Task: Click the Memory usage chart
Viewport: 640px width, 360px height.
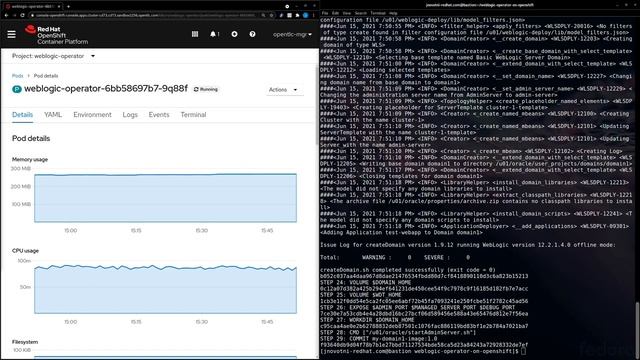Action: [165, 198]
